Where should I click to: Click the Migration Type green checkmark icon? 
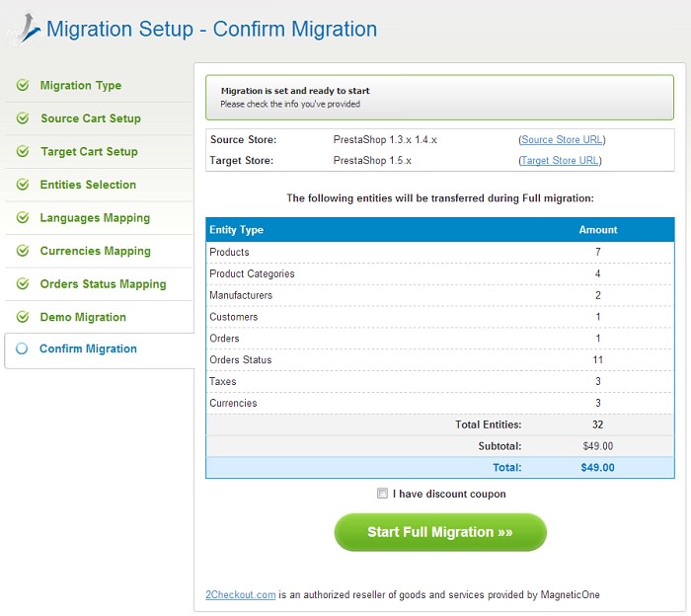[23, 85]
